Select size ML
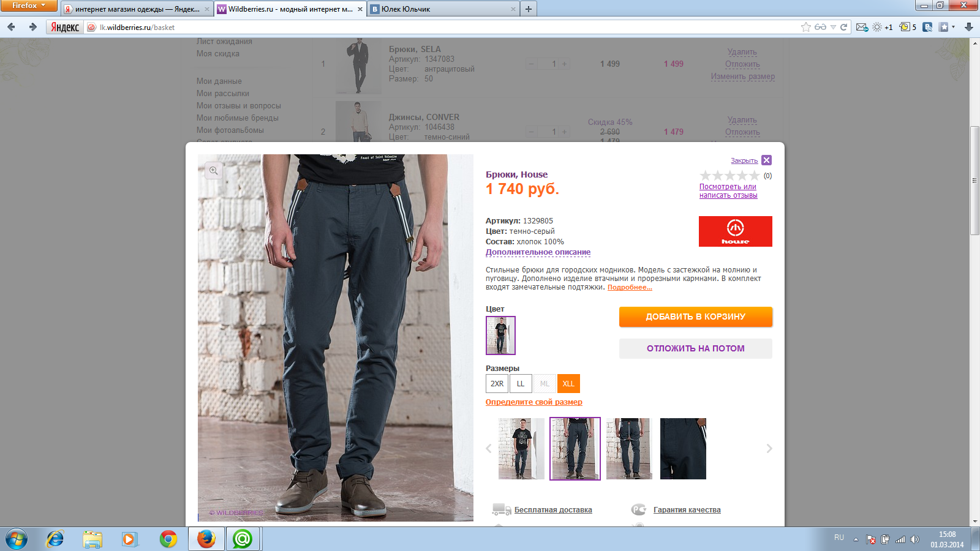Viewport: 980px width, 551px height. point(545,384)
